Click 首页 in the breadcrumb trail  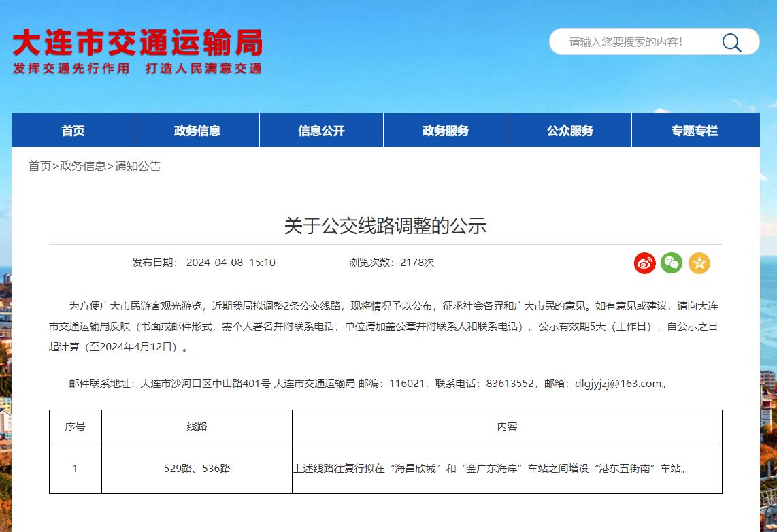(x=39, y=166)
